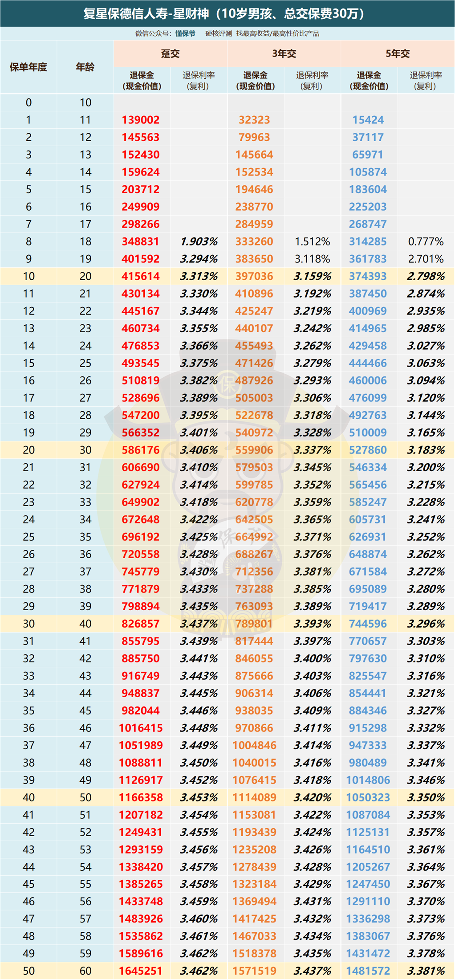This screenshot has height=980, width=455.
Task: Select the red value 415614
Action: tap(141, 276)
